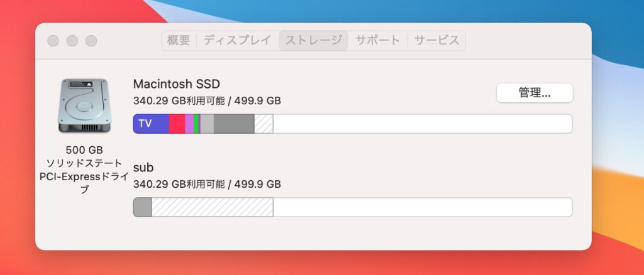Click the pink segment of Macintosh SSD bar

pyautogui.click(x=189, y=124)
